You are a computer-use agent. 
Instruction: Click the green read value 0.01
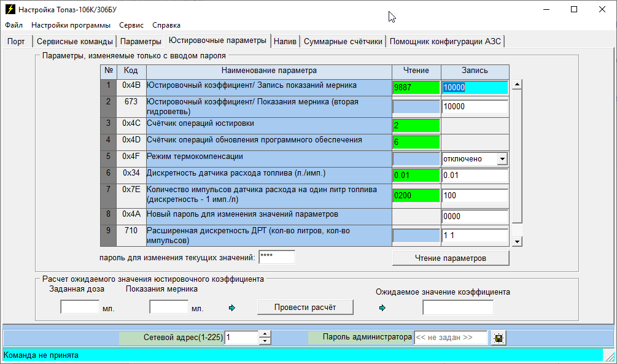click(x=416, y=176)
